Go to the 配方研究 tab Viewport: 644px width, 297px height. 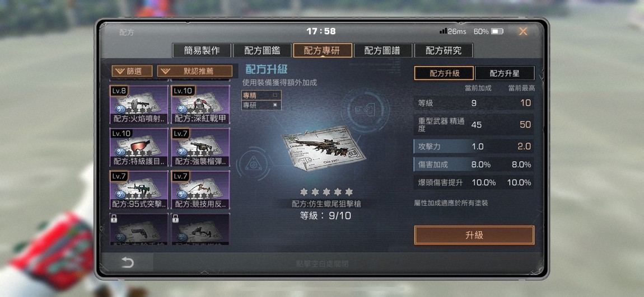click(444, 50)
